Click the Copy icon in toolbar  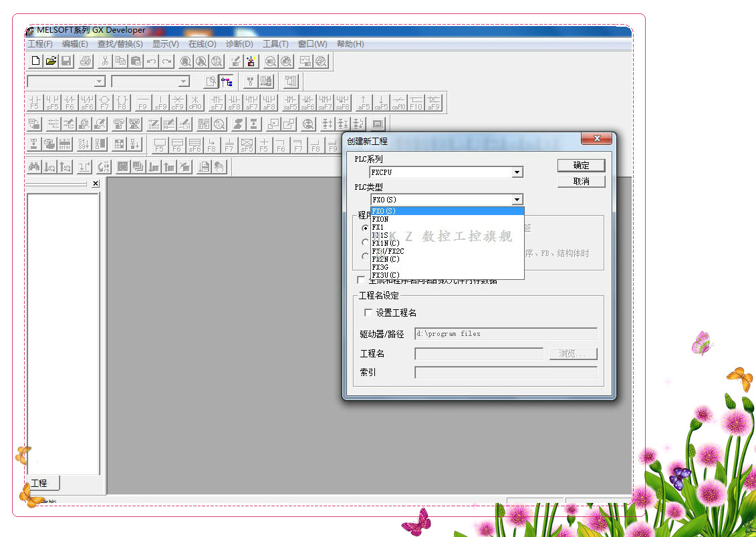tap(120, 61)
